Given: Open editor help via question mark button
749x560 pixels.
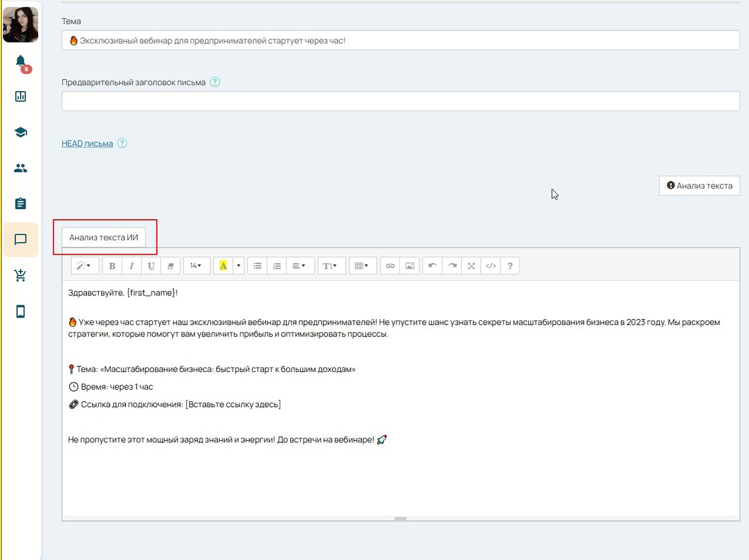Looking at the screenshot, I should (510, 266).
